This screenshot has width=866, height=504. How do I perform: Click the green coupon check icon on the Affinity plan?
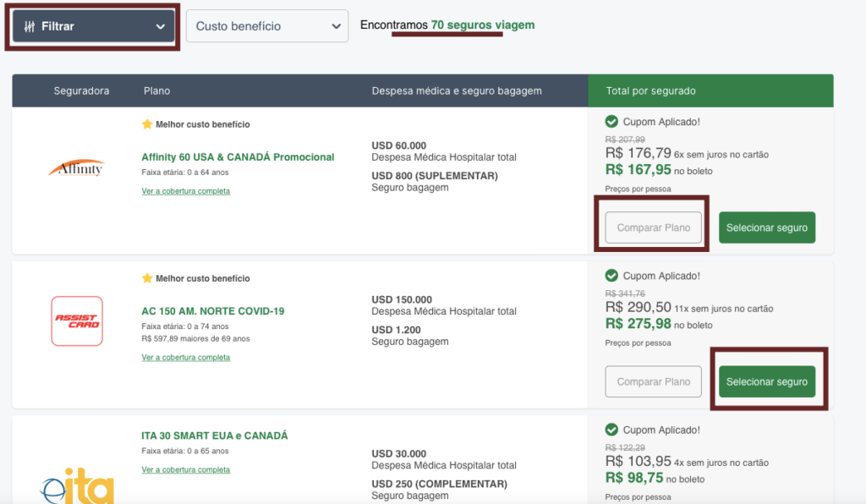pyautogui.click(x=611, y=122)
